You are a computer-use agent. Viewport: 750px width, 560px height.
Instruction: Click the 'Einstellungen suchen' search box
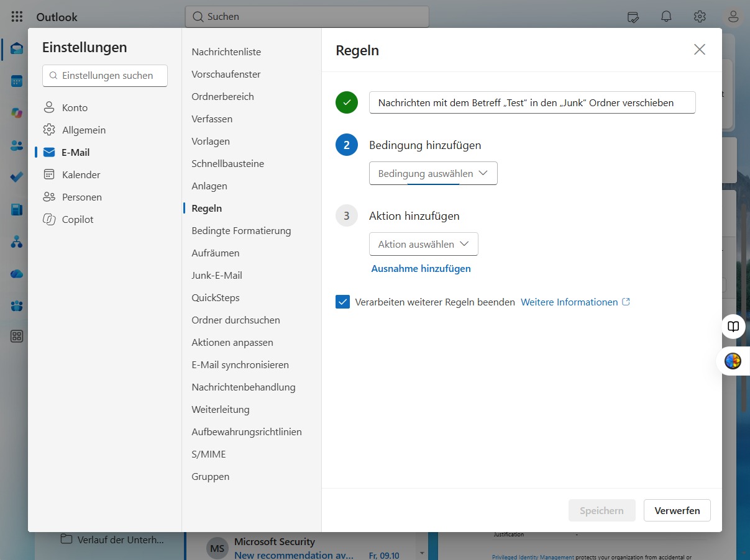tap(105, 75)
